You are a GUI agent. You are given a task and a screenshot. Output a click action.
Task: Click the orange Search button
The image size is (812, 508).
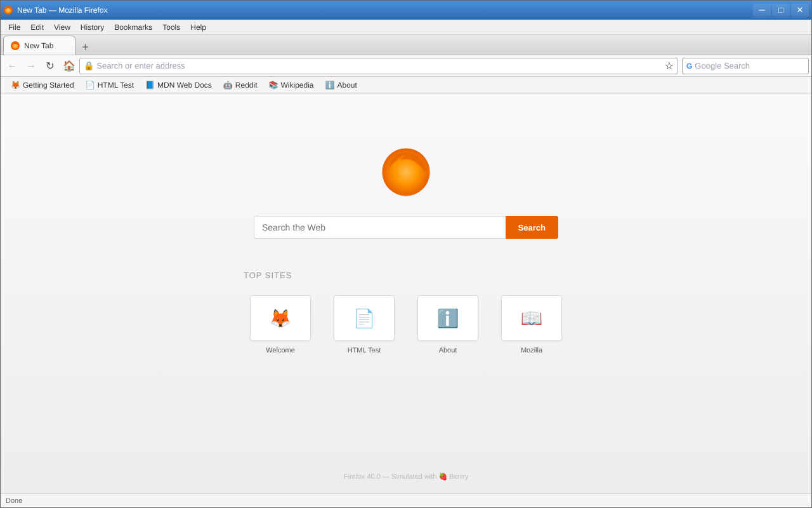[x=532, y=227]
